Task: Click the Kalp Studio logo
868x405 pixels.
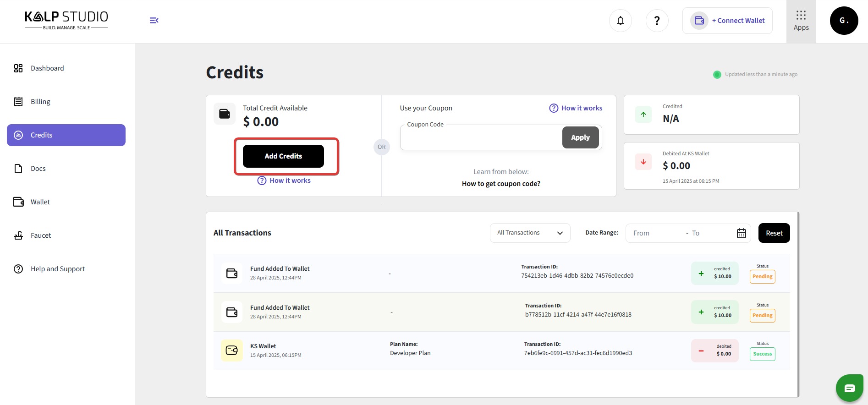Action: pos(66,21)
